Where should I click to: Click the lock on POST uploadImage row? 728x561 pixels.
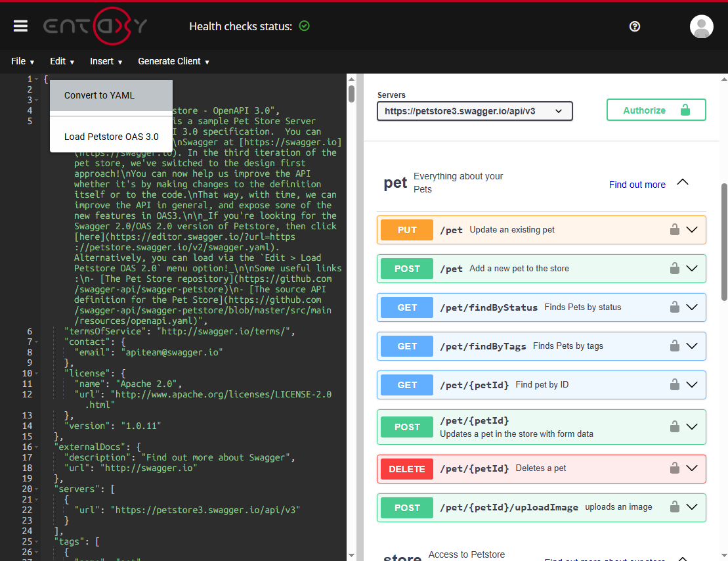point(674,507)
